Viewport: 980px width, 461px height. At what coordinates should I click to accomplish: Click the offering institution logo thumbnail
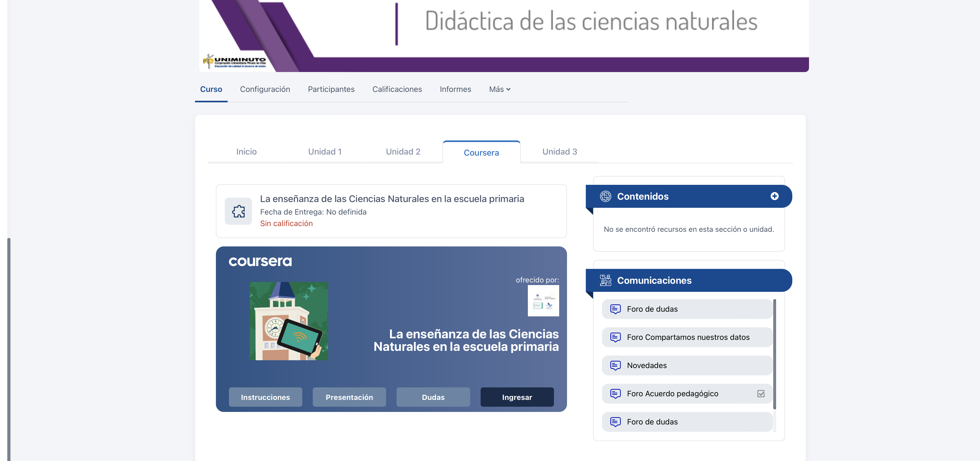pos(543,300)
